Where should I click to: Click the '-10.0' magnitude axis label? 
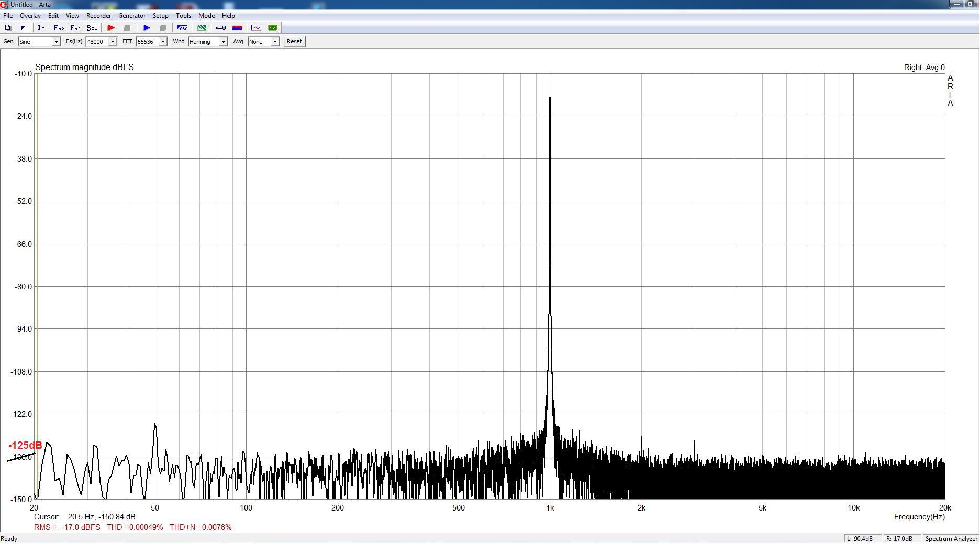point(23,74)
